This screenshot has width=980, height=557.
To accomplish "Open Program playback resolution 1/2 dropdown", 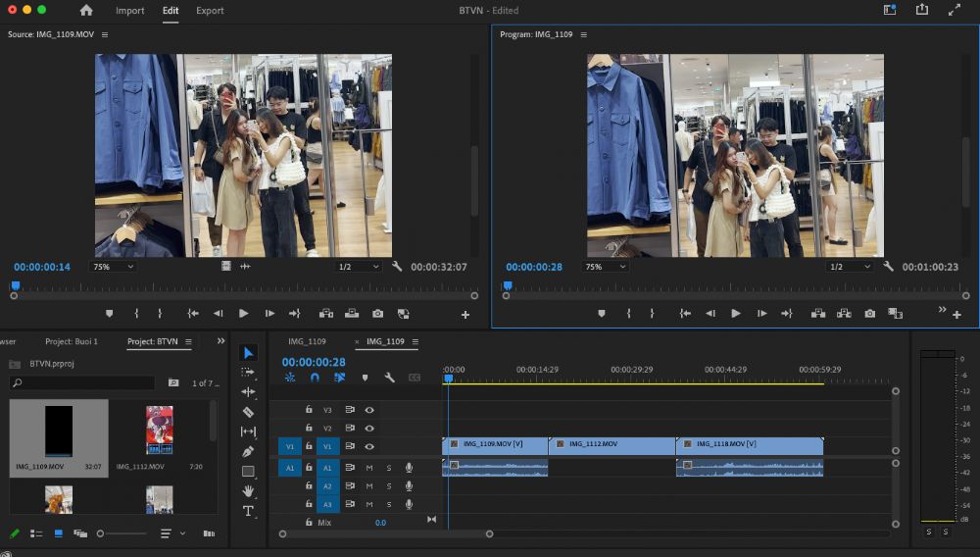I will pyautogui.click(x=850, y=267).
